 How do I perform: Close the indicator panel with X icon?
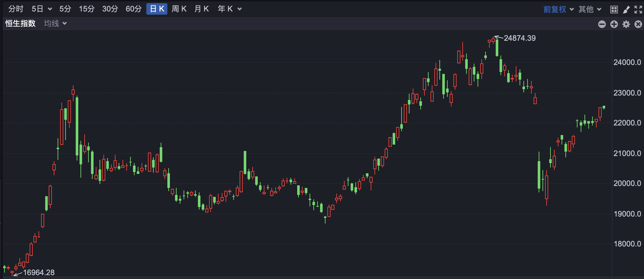pos(638,24)
